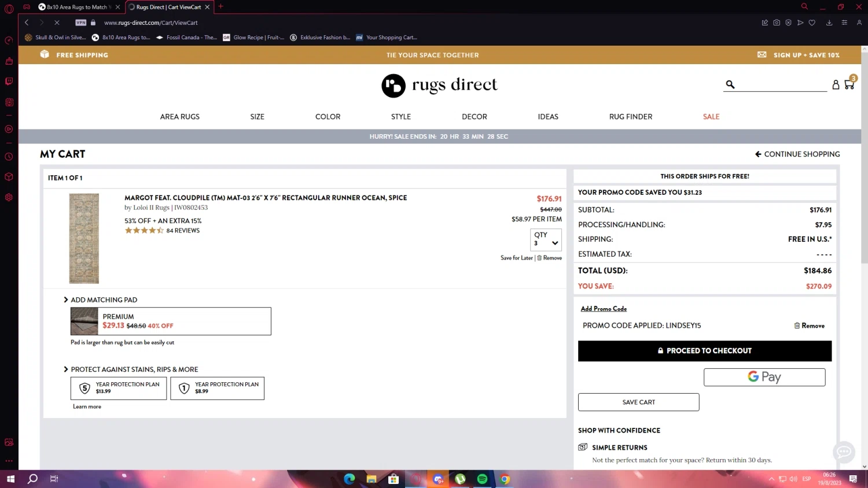Go back to the previous page
The image size is (868, 488).
[27, 23]
